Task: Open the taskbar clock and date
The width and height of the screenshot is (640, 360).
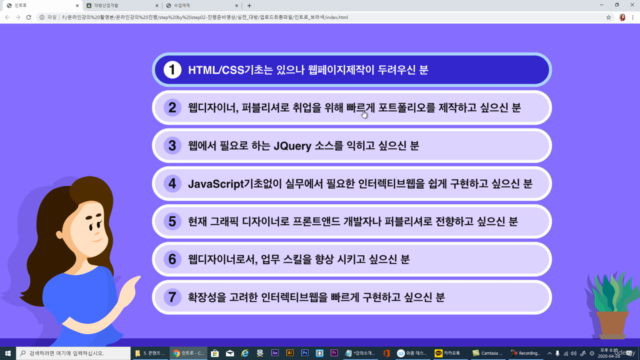Action: [609, 353]
